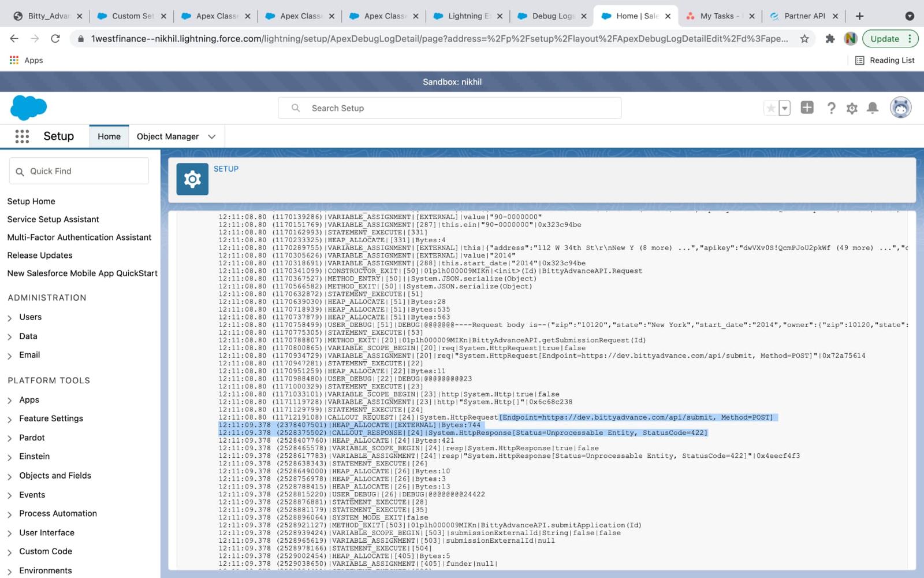Open the App Launcher grid icon
Viewport: 924px width, 578px height.
[22, 136]
